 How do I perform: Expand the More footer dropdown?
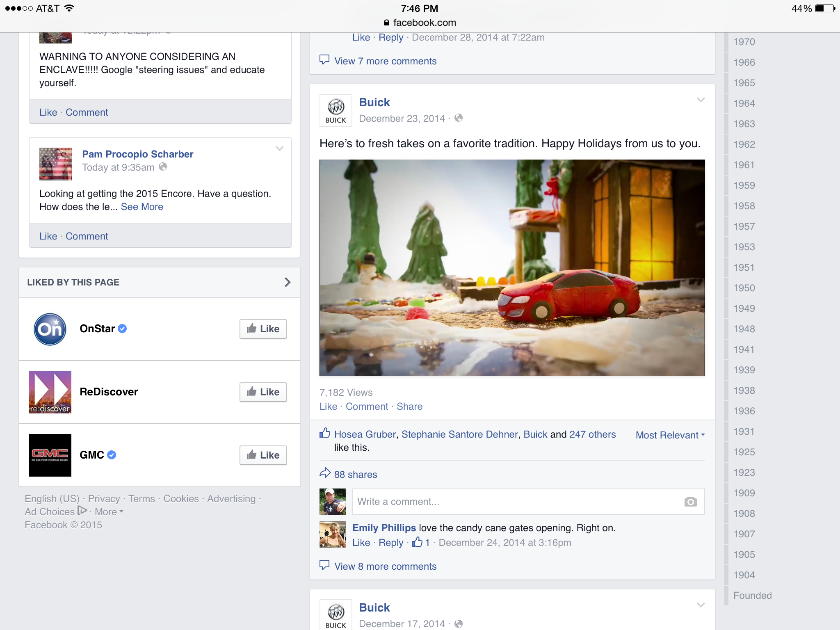coord(109,512)
